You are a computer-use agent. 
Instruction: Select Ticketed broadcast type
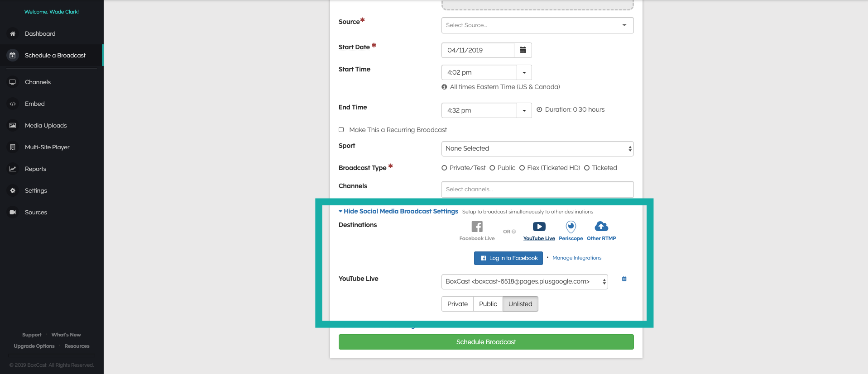(x=587, y=168)
